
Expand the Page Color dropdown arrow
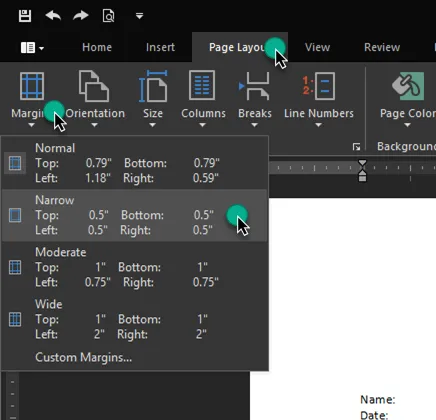click(x=407, y=125)
